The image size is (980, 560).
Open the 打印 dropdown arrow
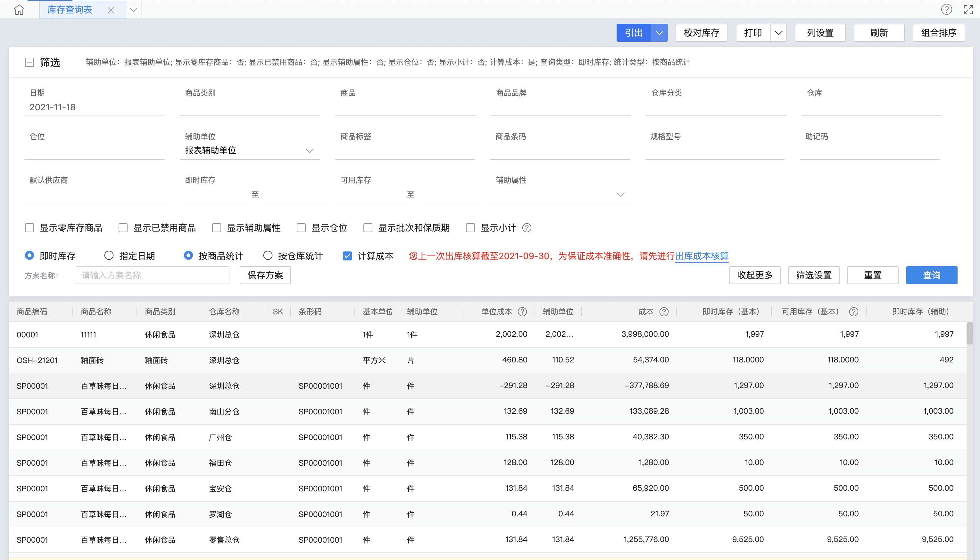[778, 33]
